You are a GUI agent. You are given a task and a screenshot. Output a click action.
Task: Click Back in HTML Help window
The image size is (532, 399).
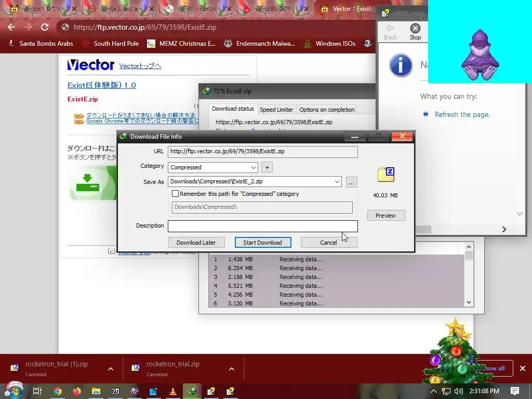click(x=390, y=32)
